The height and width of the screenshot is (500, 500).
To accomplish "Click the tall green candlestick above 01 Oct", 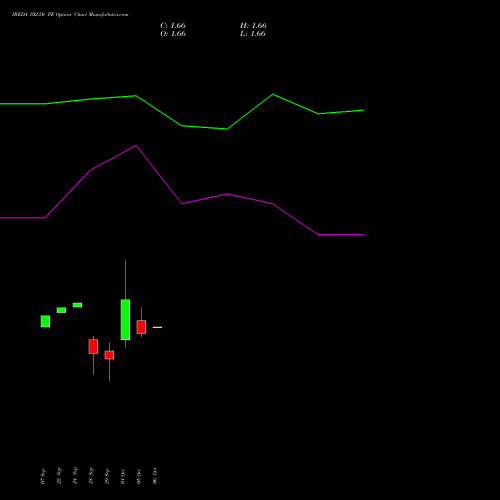I will 125,319.
